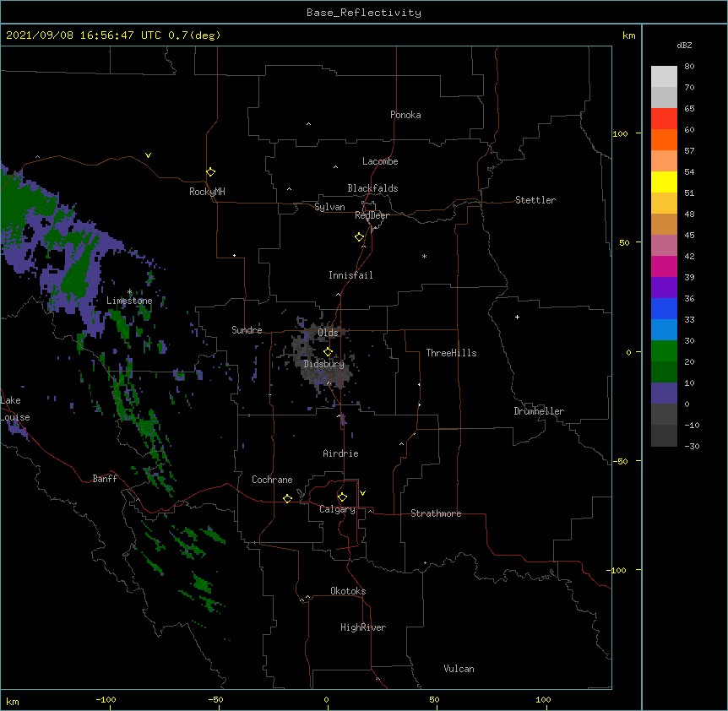Click the Stettler city label
Image resolution: width=728 pixels, height=711 pixels.
tap(535, 200)
